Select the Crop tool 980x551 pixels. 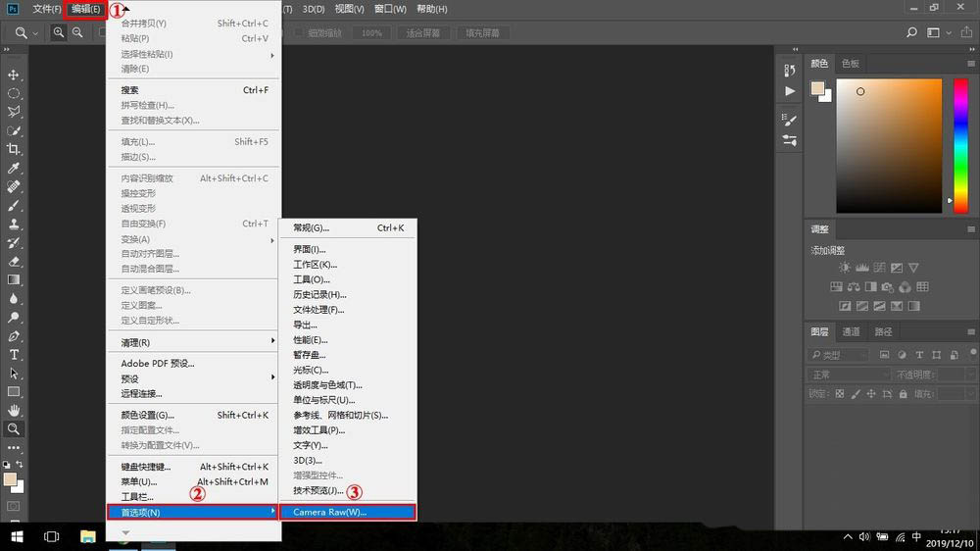coord(13,149)
